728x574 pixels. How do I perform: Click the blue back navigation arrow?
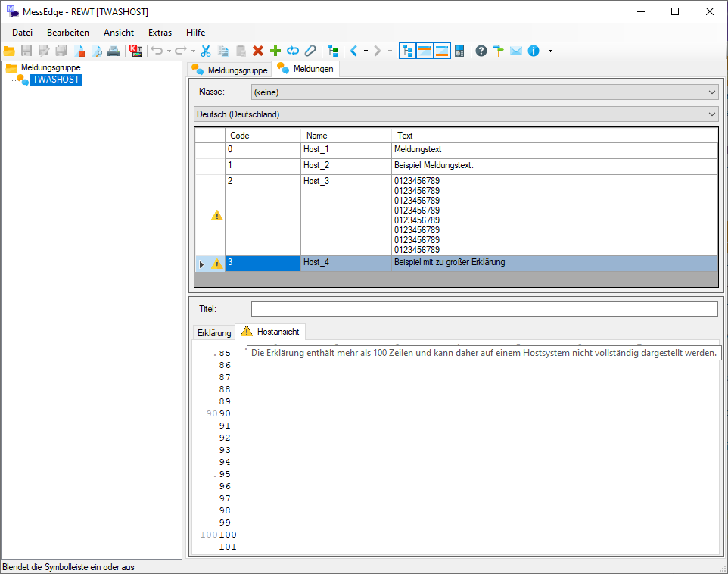pos(353,51)
